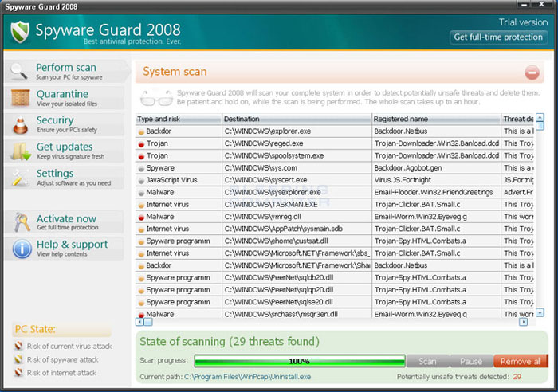
Task: Select Email-Flooder.Win32.FriendGreetings cell
Action: tap(436, 192)
